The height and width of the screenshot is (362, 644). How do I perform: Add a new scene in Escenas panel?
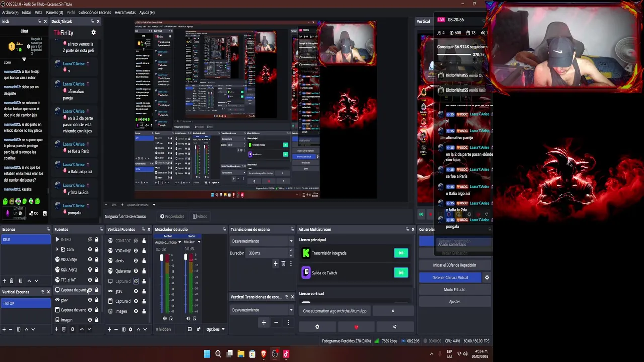4,281
